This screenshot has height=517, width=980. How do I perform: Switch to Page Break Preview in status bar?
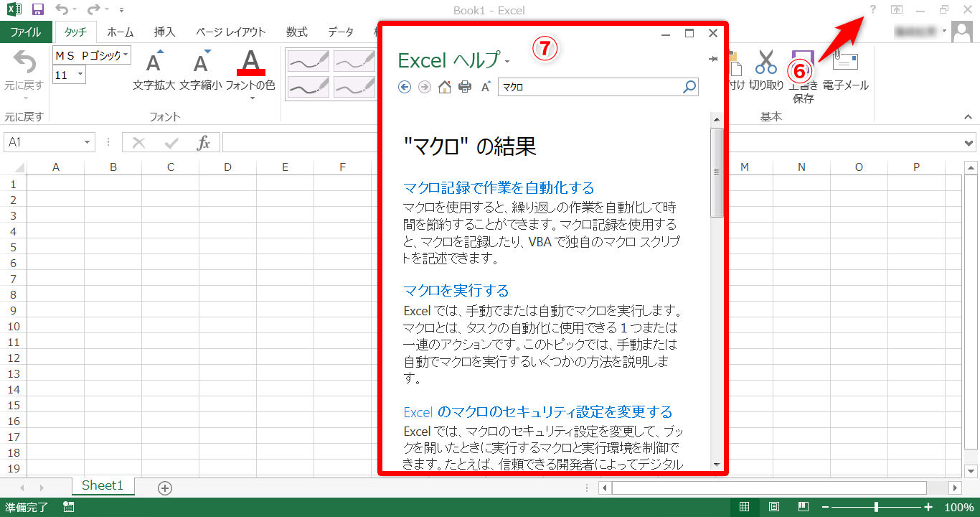click(804, 507)
